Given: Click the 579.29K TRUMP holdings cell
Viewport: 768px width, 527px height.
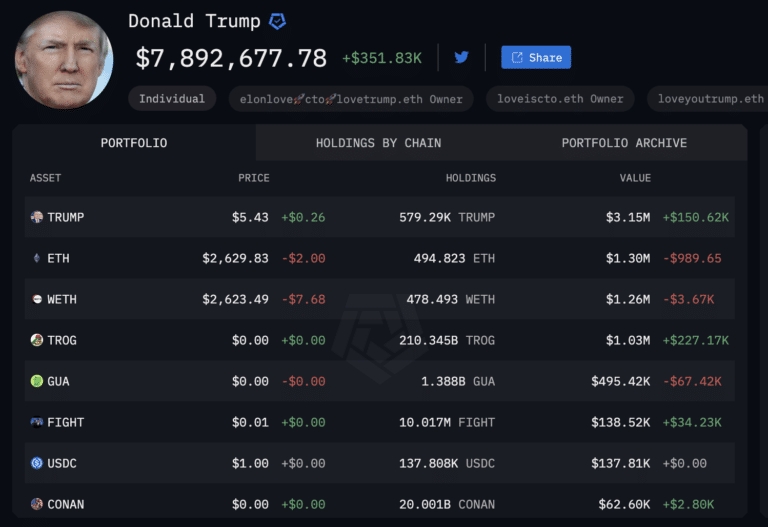Looking at the screenshot, I should (447, 217).
